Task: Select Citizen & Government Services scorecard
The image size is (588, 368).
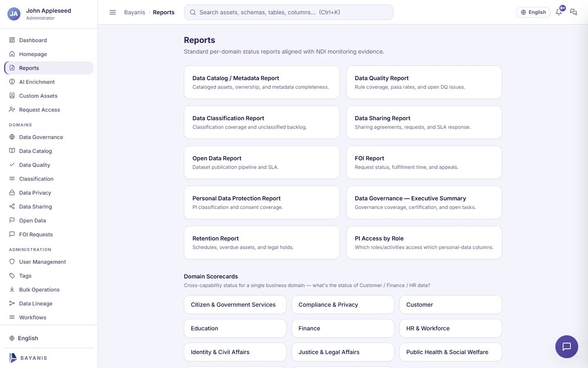Action: click(x=235, y=305)
